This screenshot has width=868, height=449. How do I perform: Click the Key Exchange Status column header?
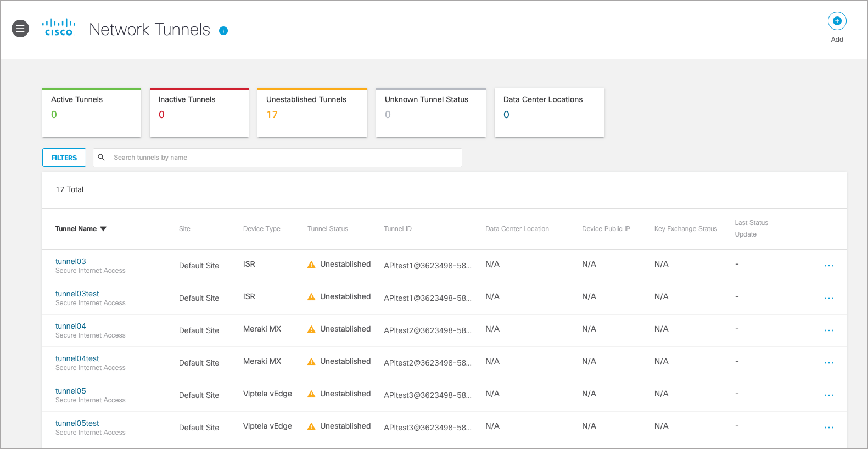click(686, 229)
